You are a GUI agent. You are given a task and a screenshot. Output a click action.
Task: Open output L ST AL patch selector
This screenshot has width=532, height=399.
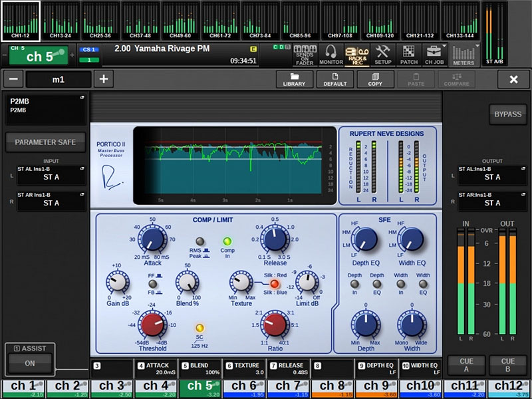tap(492, 175)
